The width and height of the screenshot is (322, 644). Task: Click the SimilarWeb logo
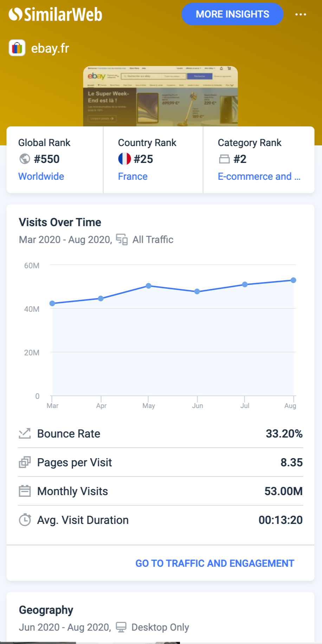55,14
